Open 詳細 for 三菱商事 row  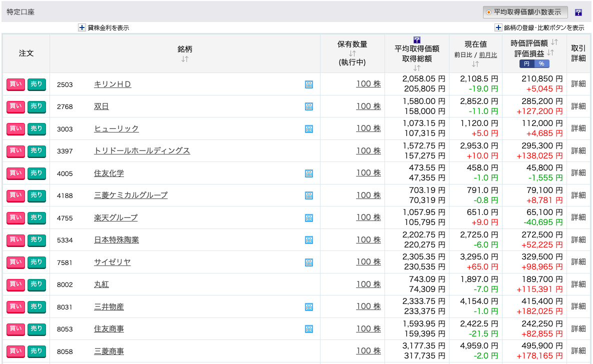(x=578, y=351)
